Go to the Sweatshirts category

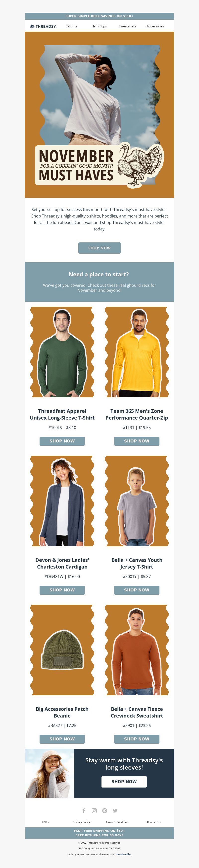(x=127, y=26)
